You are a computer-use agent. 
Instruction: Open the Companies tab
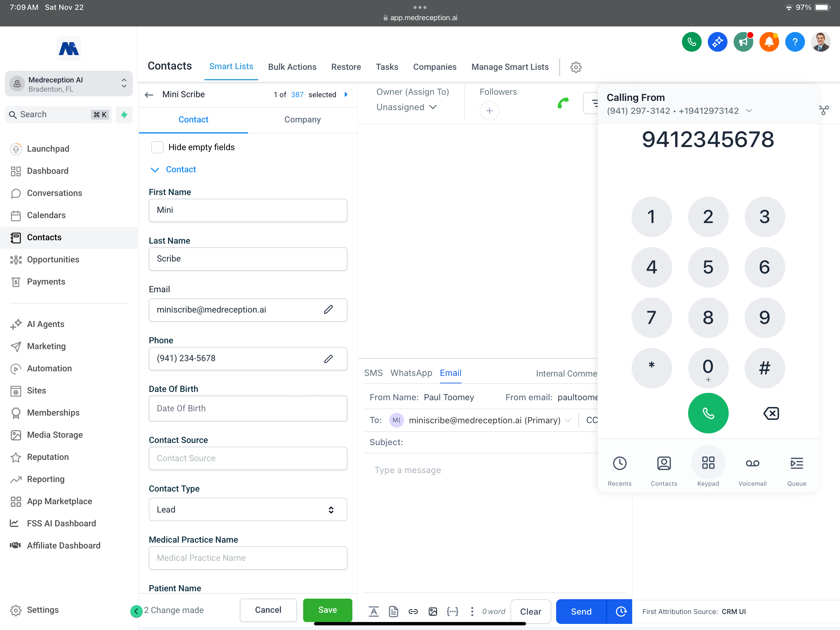pyautogui.click(x=435, y=67)
